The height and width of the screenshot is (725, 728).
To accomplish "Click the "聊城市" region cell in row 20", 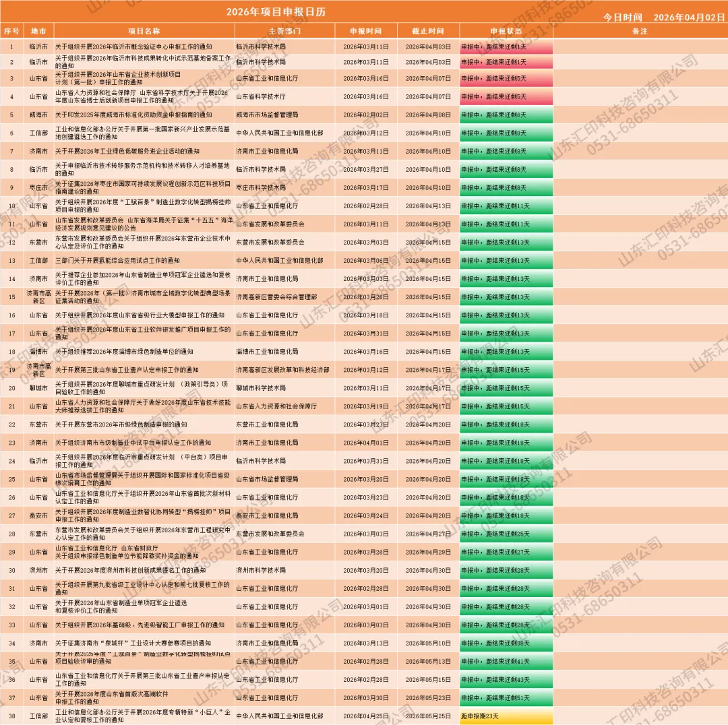I will pyautogui.click(x=38, y=388).
